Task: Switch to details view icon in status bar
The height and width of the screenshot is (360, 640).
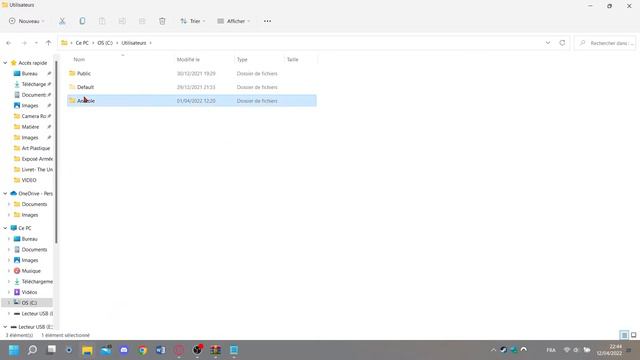Action: click(x=624, y=335)
